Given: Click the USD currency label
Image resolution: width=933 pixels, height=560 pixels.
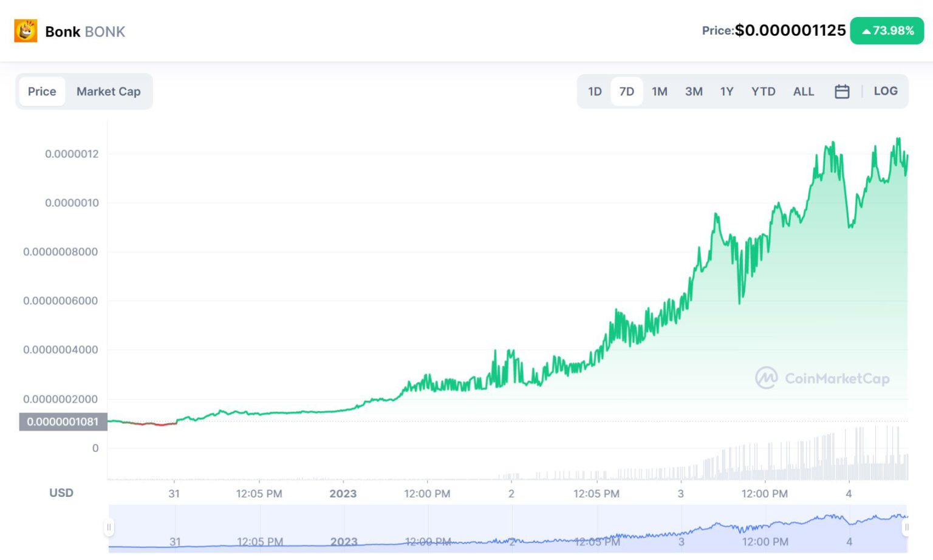Looking at the screenshot, I should 61,493.
